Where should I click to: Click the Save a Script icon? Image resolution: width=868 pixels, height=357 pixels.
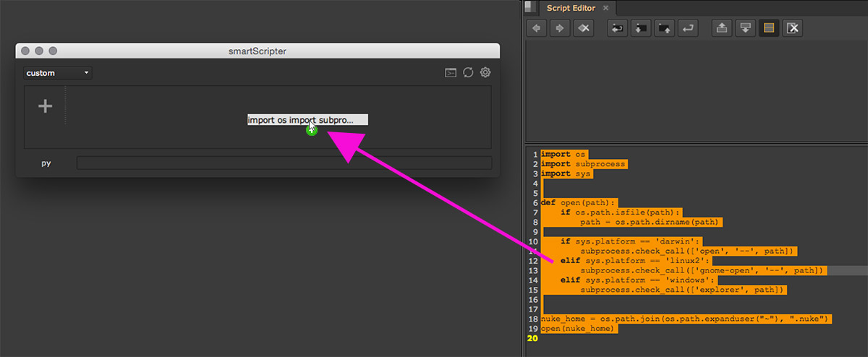665,28
